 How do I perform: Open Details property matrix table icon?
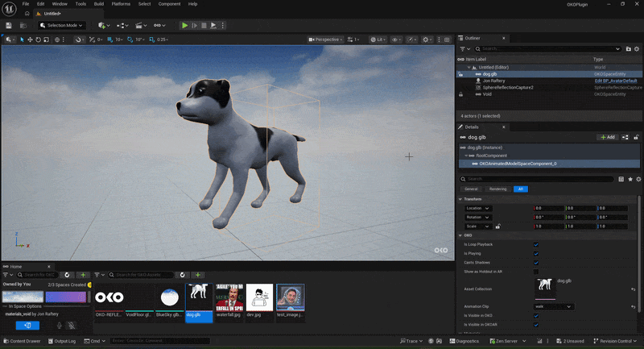621,179
